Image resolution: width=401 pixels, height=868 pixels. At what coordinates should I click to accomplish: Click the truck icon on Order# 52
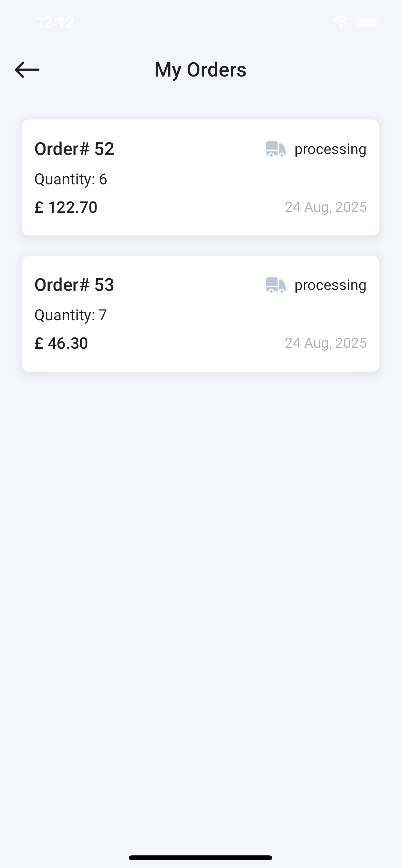[x=276, y=149]
